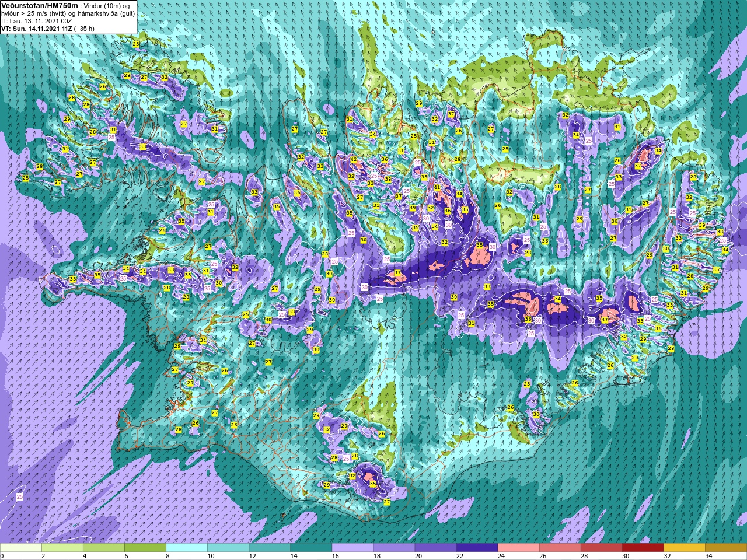Choose the 30–32 m/s dark red legend swatch
Viewport: 747px width, 560px height.
point(643,548)
